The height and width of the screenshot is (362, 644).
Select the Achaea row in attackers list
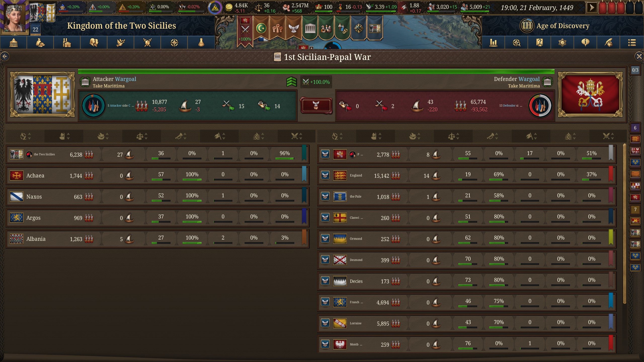(158, 175)
